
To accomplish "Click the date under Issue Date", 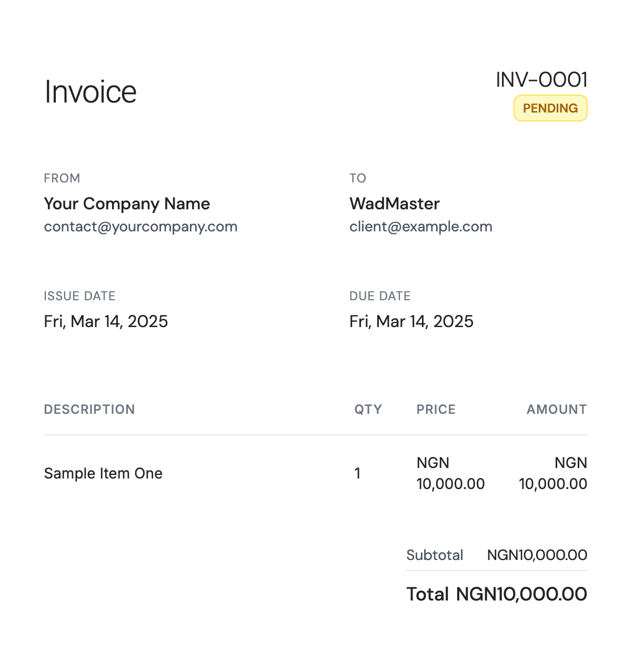I will [106, 321].
